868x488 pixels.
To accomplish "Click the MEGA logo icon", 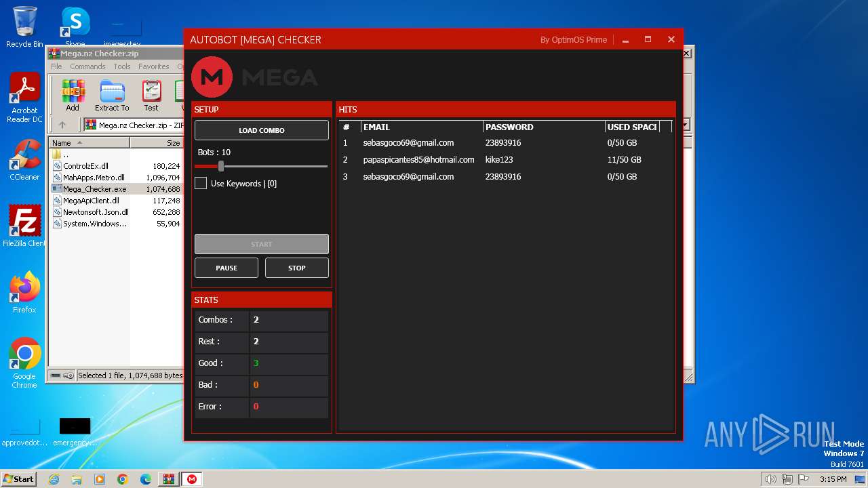I will point(212,77).
